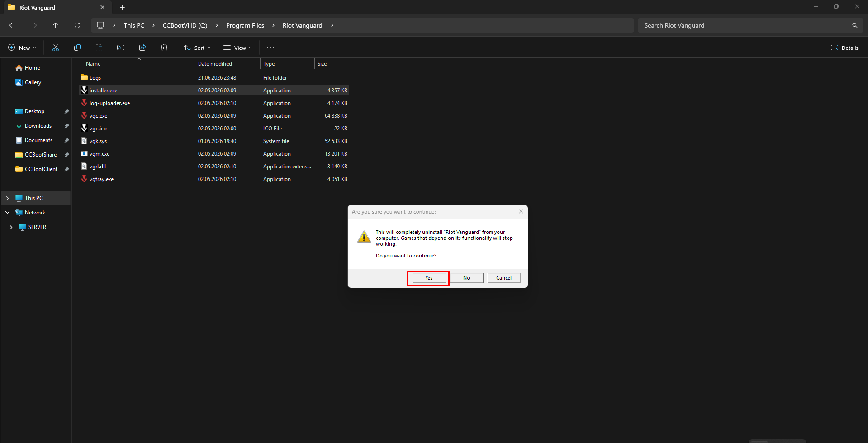The width and height of the screenshot is (868, 443).
Task: Click the Cut scissors icon in toolbar
Action: click(x=56, y=48)
